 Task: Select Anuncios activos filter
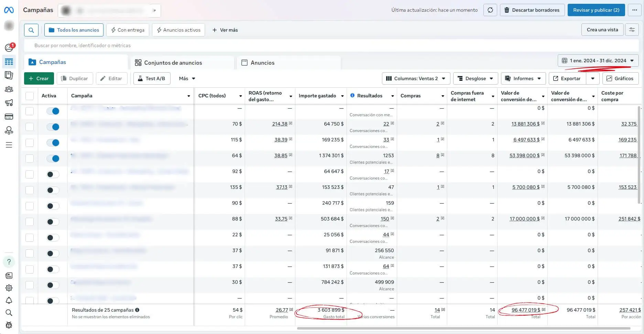pos(178,30)
